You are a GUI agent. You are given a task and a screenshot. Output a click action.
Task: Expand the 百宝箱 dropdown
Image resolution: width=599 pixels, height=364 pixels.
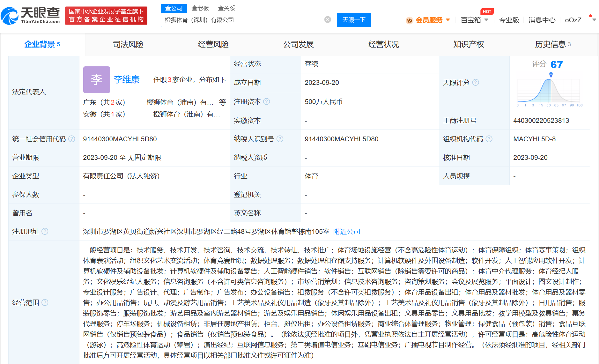[x=486, y=20]
